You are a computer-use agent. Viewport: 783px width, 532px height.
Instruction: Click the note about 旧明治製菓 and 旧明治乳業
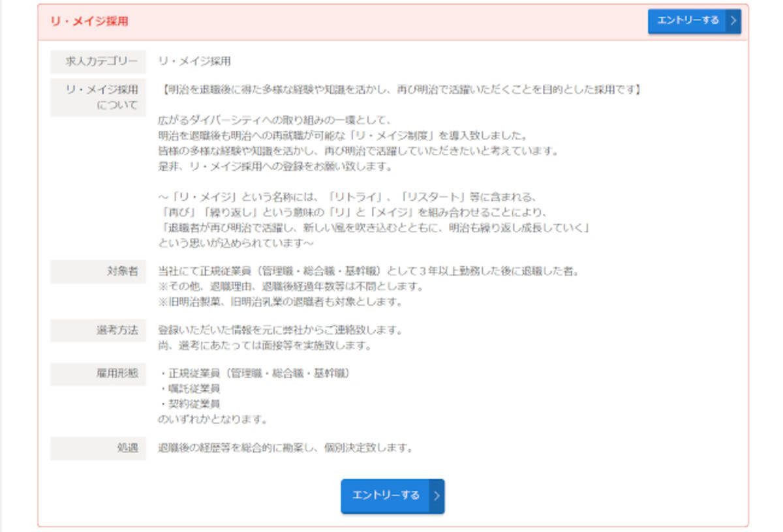[x=280, y=302]
